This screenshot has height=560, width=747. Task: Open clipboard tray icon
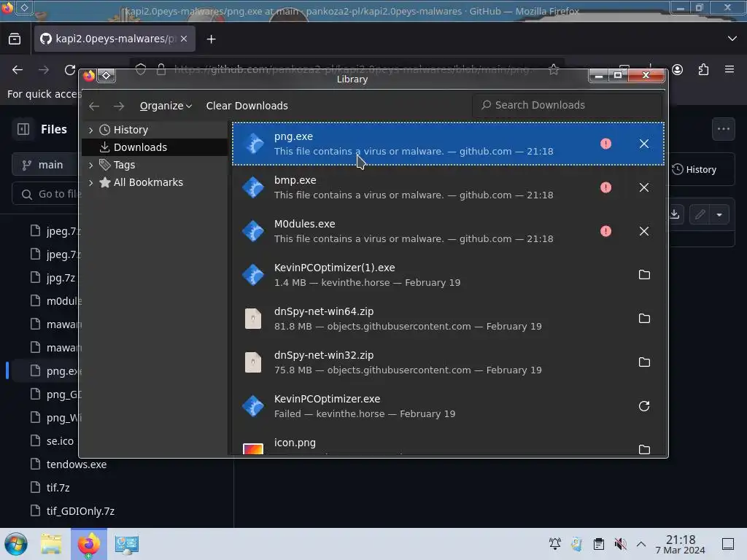tap(599, 544)
